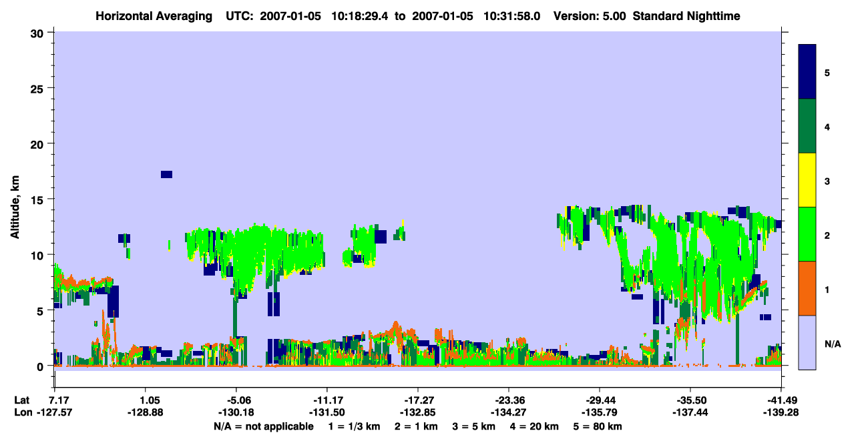This screenshot has height=445, width=868.
Task: Click the latitude value -11.17
Action: tap(327, 400)
